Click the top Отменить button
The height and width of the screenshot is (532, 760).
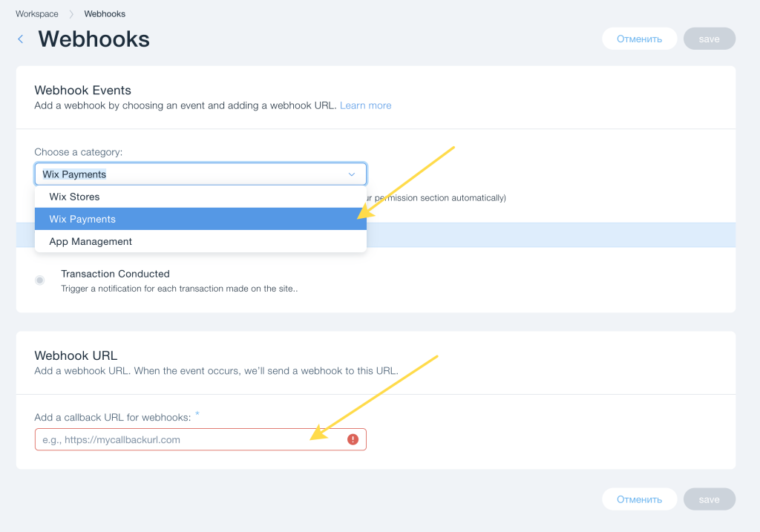pos(639,39)
